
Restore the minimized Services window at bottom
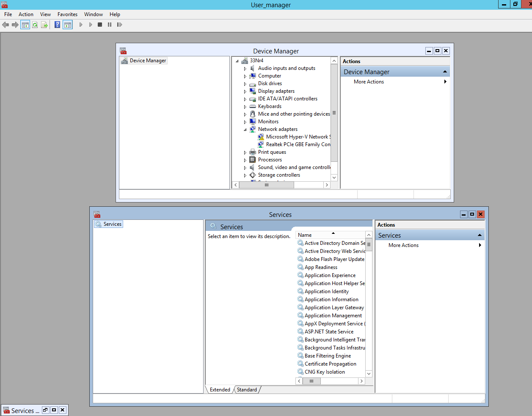pyautogui.click(x=45, y=410)
